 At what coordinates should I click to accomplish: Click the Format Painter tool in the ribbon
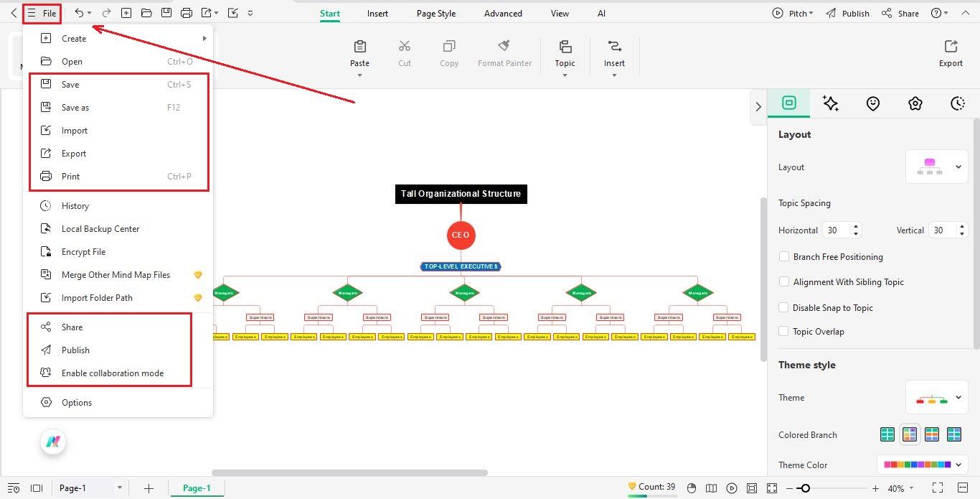504,50
